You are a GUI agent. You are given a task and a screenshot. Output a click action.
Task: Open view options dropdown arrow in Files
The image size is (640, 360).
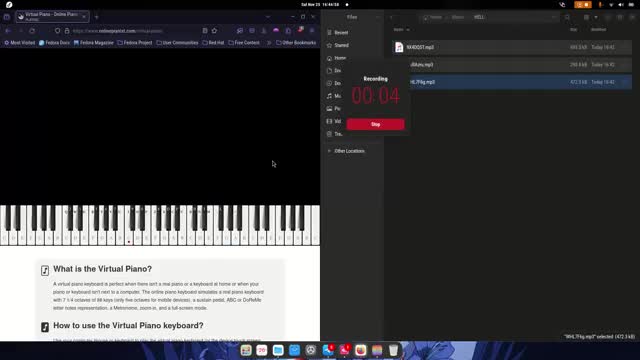tap(596, 17)
